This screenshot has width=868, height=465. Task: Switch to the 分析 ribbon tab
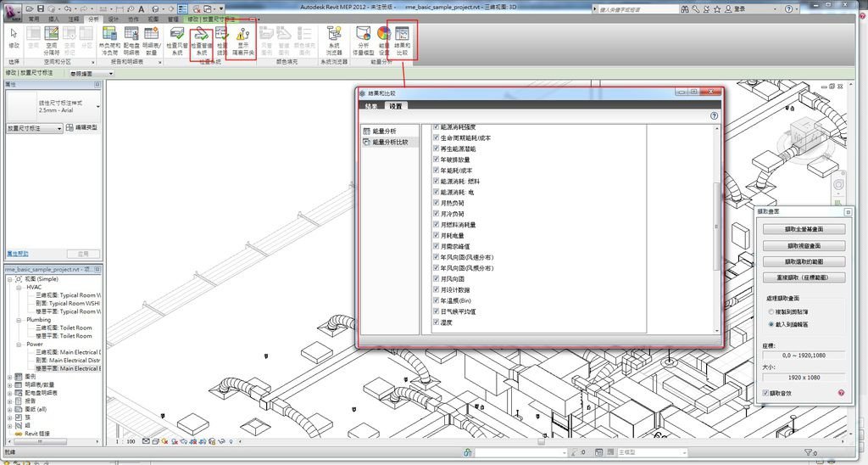click(93, 20)
